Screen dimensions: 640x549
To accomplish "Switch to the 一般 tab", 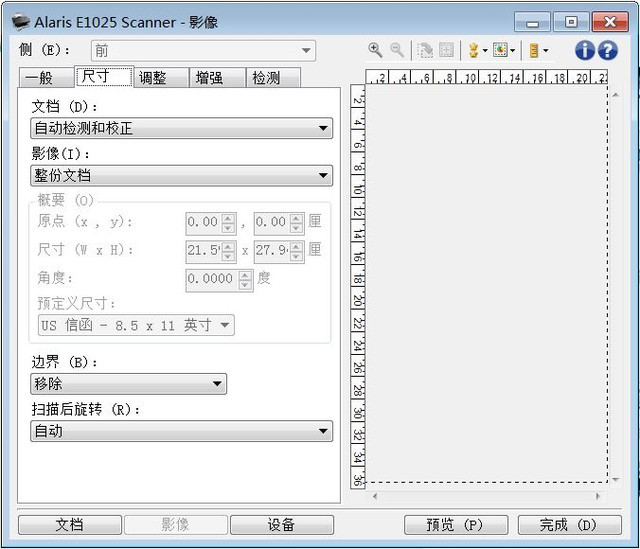I will [47, 78].
